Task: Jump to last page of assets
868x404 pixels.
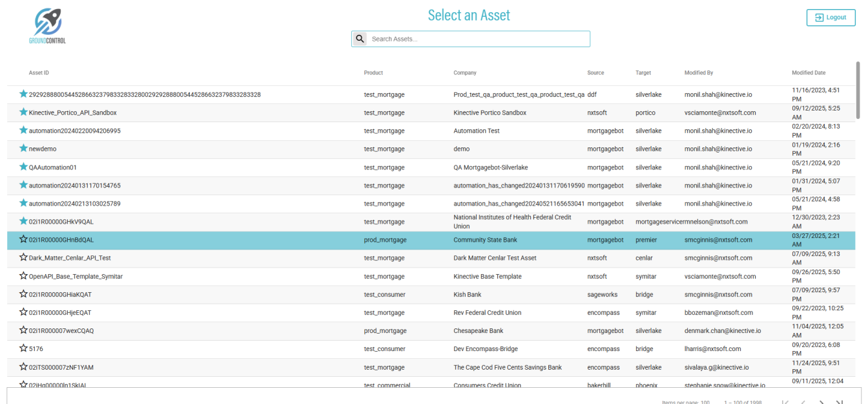Action: 840,403
